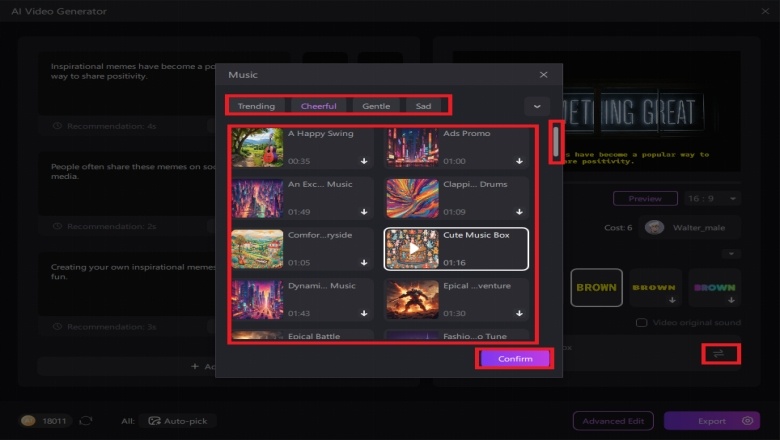780x440 pixels.
Task: Switch to the Trending music tab
Action: tap(257, 106)
